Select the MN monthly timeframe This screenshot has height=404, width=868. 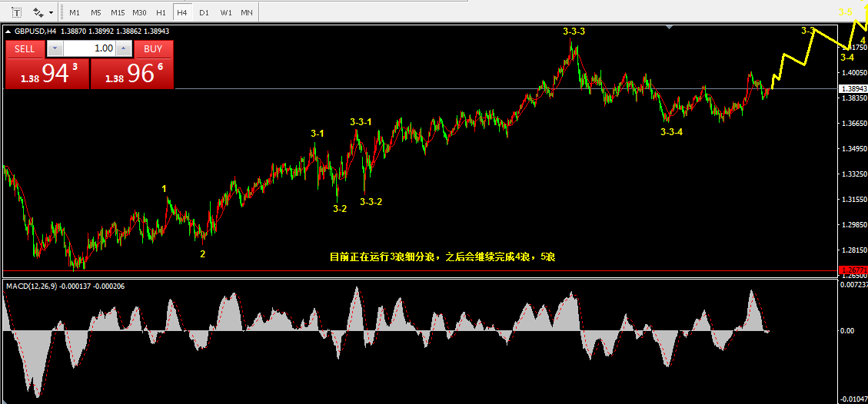point(247,12)
